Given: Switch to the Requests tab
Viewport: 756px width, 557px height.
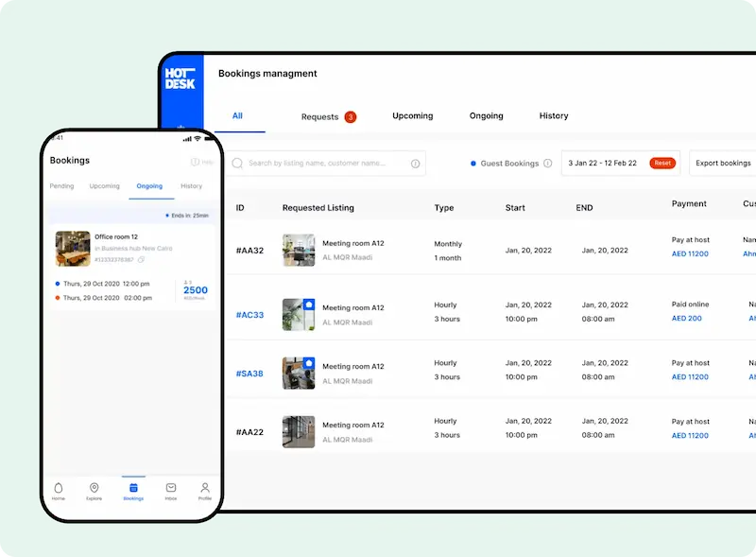Looking at the screenshot, I should point(319,117).
